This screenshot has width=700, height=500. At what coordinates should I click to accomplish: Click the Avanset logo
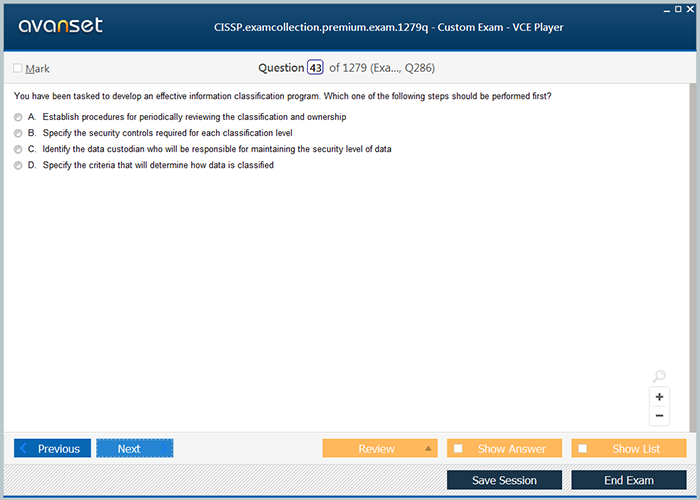coord(60,26)
